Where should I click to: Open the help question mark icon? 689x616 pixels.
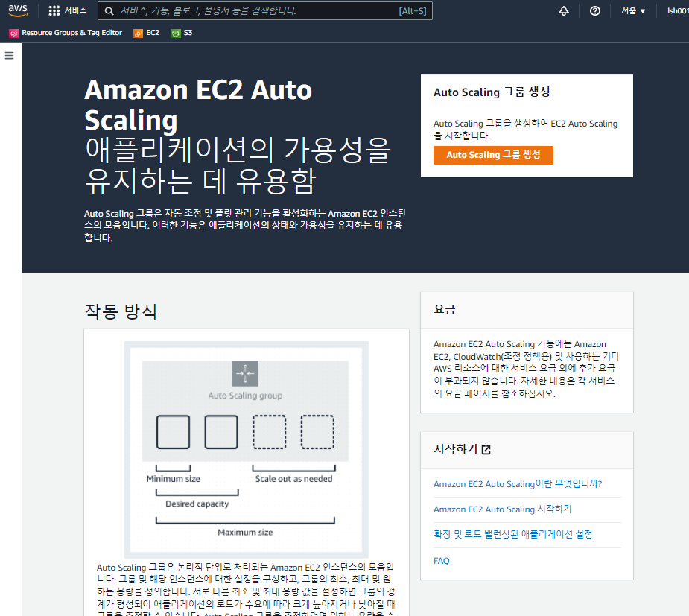click(x=595, y=11)
